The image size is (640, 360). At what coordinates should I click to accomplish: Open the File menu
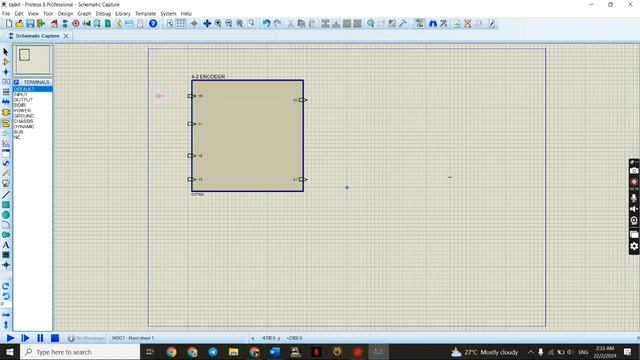click(6, 13)
